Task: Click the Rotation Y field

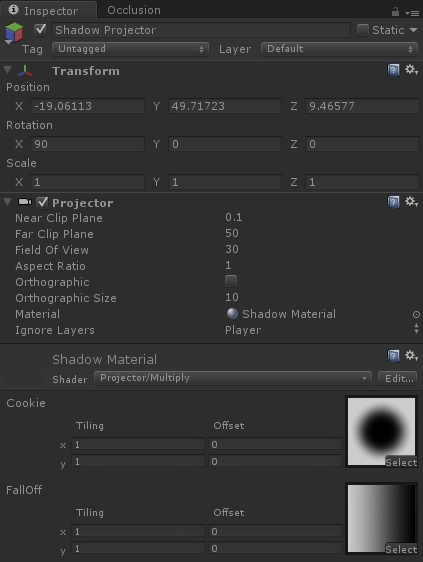Action: [225, 144]
